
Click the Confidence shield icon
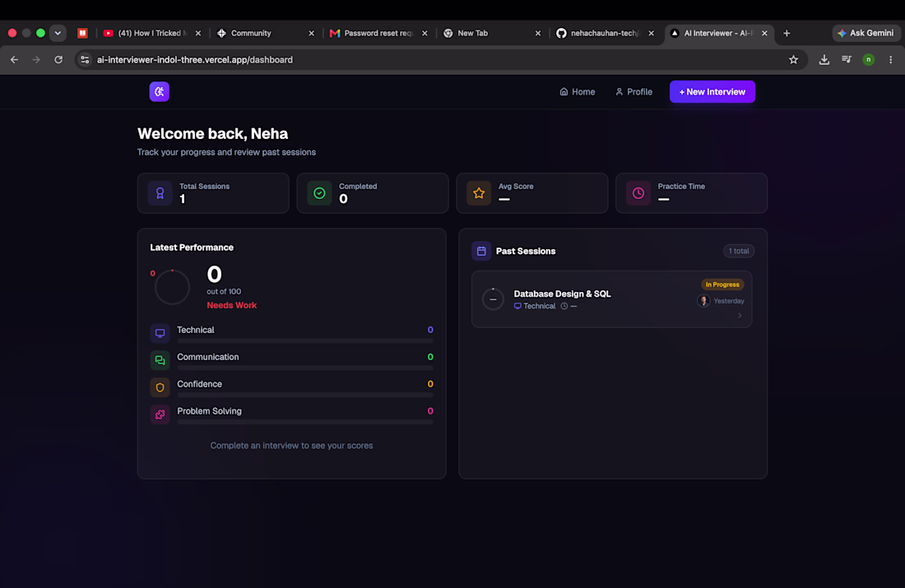pos(160,387)
